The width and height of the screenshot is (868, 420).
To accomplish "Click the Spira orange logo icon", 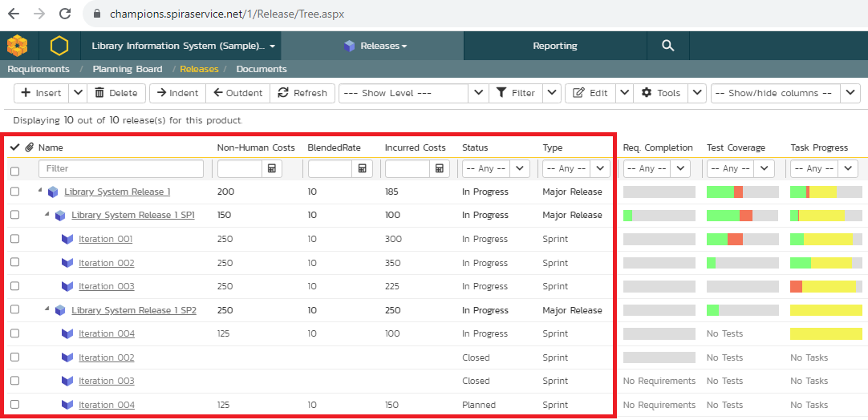I will coord(17,46).
